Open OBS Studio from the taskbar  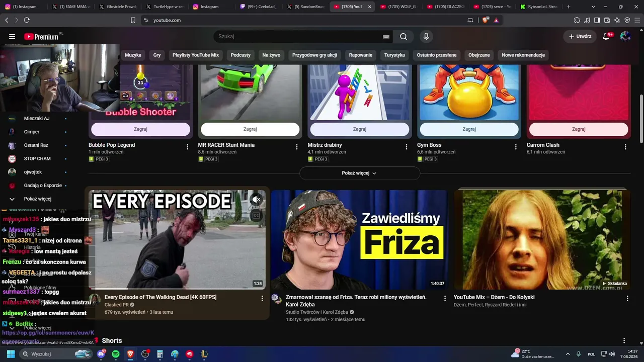coord(145,354)
